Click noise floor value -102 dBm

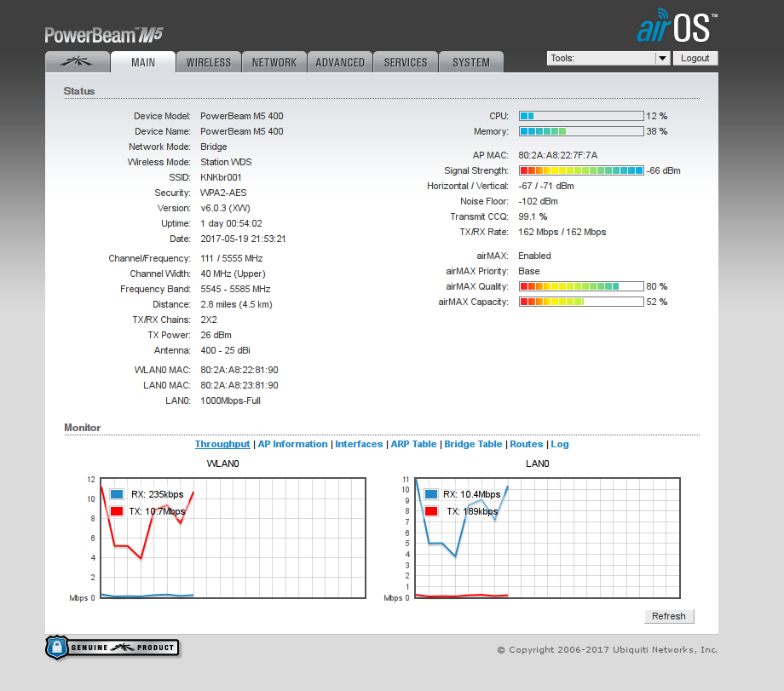(538, 201)
